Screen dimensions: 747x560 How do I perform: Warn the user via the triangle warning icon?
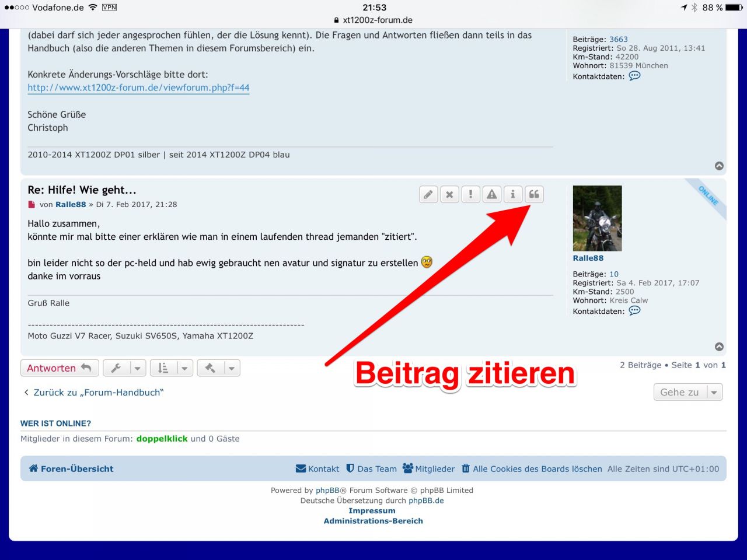click(x=492, y=194)
